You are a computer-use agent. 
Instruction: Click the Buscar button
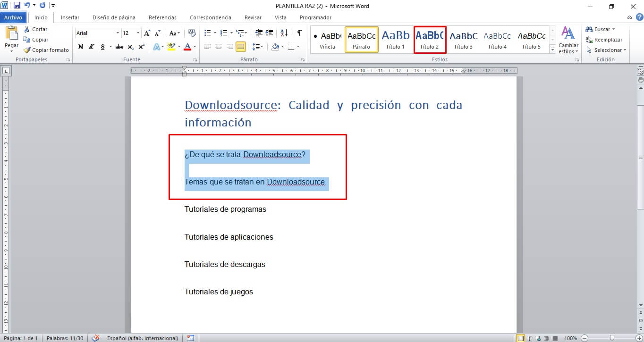[600, 29]
